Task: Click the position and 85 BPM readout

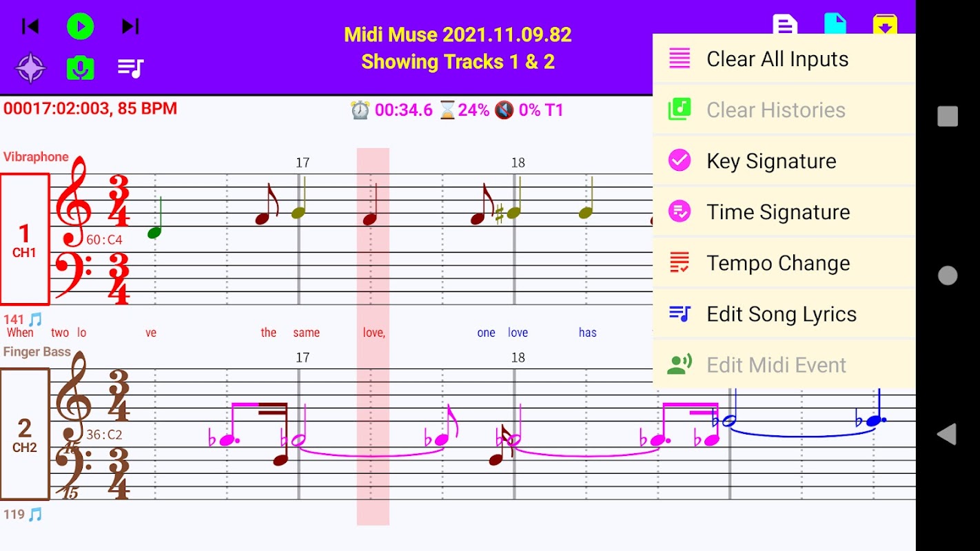Action: point(90,109)
